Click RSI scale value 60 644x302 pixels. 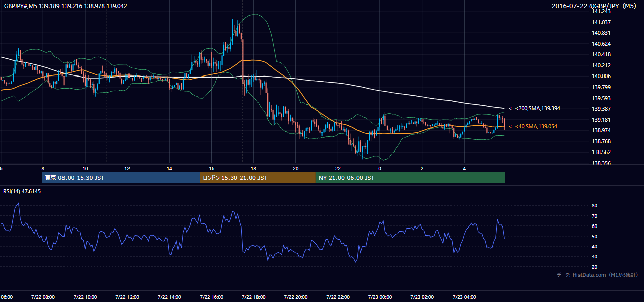click(x=594, y=226)
